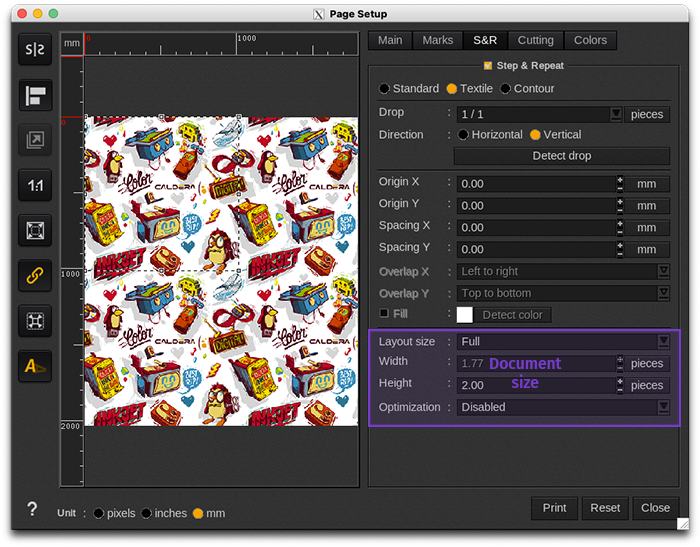
Task: Open help via the question mark icon
Action: 32,509
